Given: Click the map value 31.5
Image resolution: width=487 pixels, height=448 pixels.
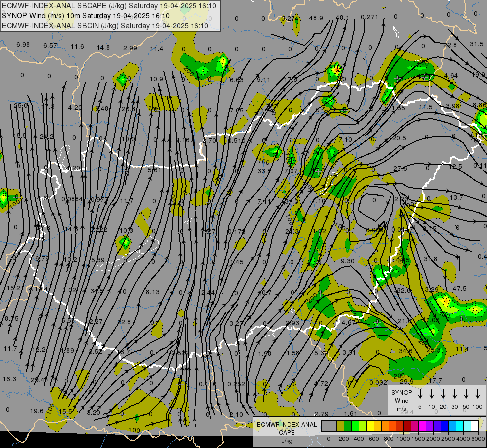Looking at the screenshot, I should coord(477,44).
